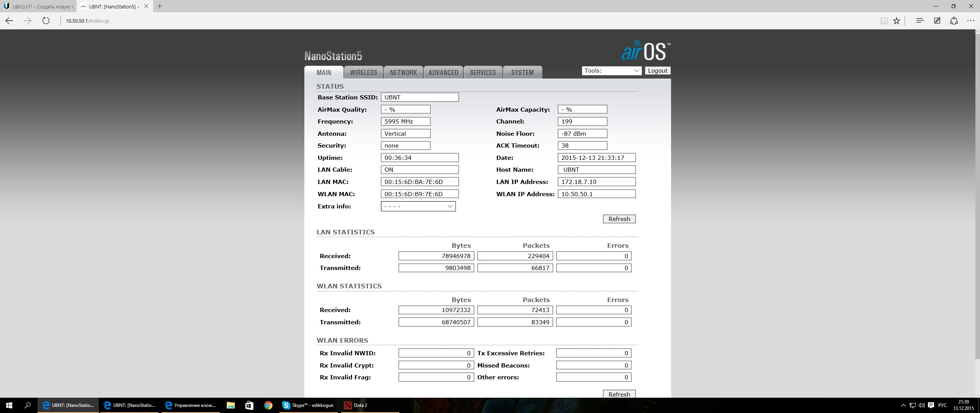Viewport: 980px width, 413px height.
Task: Switch РУС input language indicator
Action: (942, 405)
